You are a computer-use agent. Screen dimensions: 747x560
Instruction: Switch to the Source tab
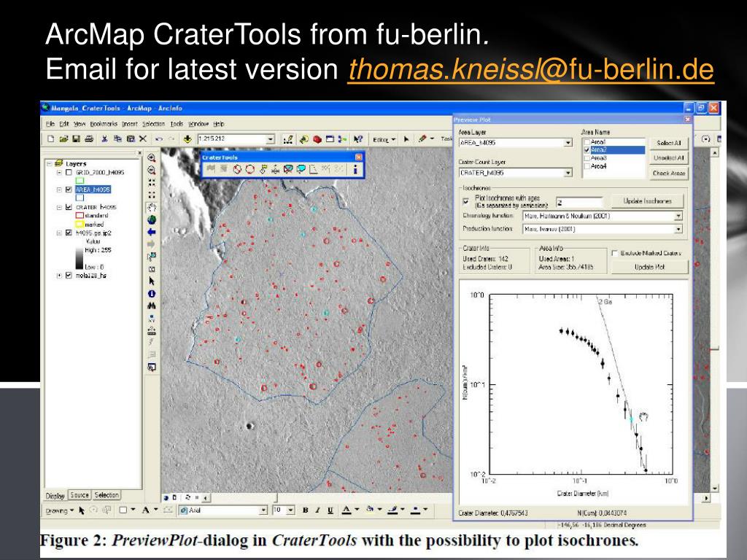click(x=80, y=495)
